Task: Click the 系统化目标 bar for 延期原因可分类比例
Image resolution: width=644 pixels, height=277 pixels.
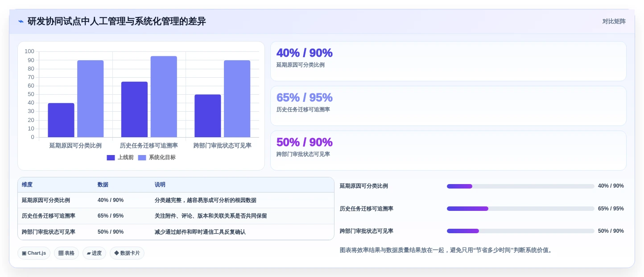Action: [x=91, y=99]
